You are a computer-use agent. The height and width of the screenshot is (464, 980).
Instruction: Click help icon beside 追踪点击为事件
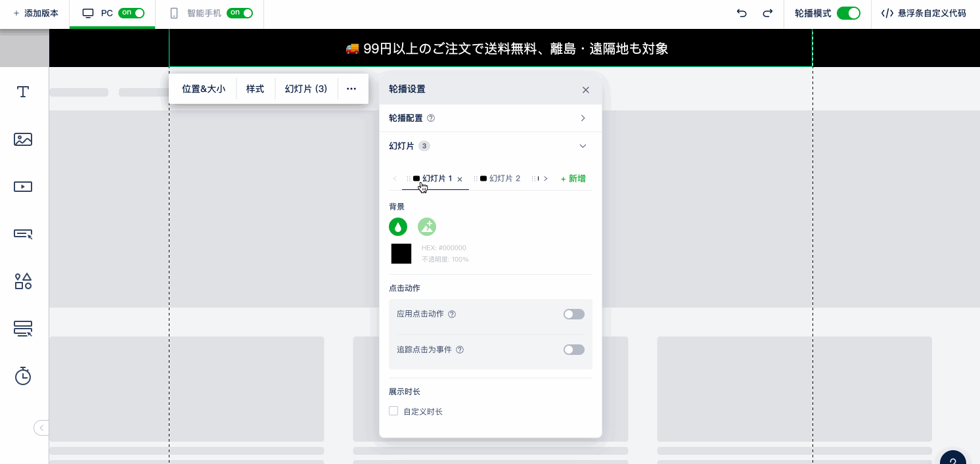coord(460,350)
